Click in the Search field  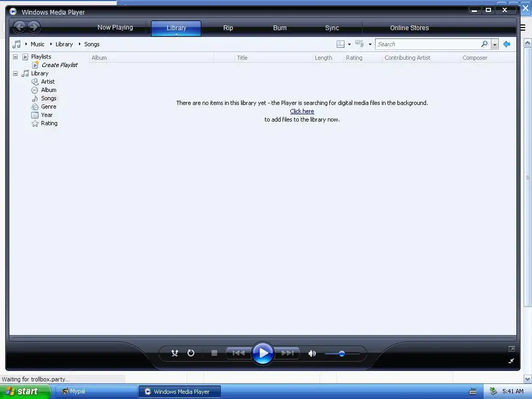click(x=428, y=44)
